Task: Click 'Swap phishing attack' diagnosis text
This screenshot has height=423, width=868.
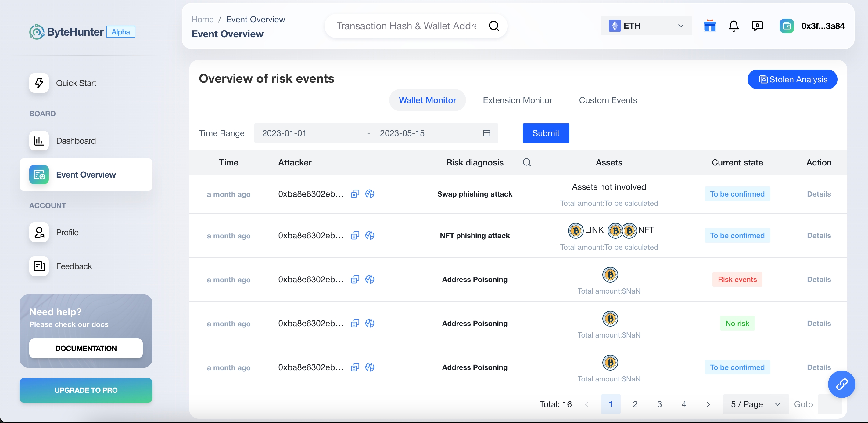Action: [x=475, y=194]
